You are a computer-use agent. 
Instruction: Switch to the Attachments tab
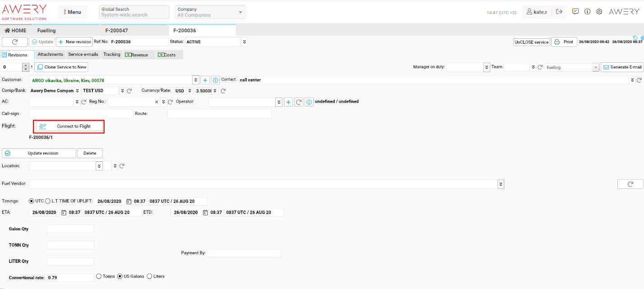pos(50,55)
